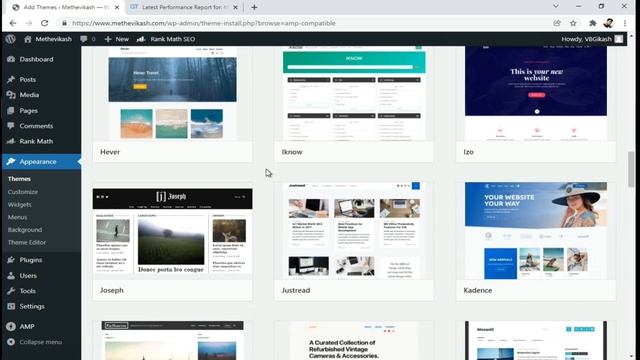Screen dimensions: 640x360
Task: Open Rank Math SEO in admin bar
Action: pyautogui.click(x=166, y=39)
